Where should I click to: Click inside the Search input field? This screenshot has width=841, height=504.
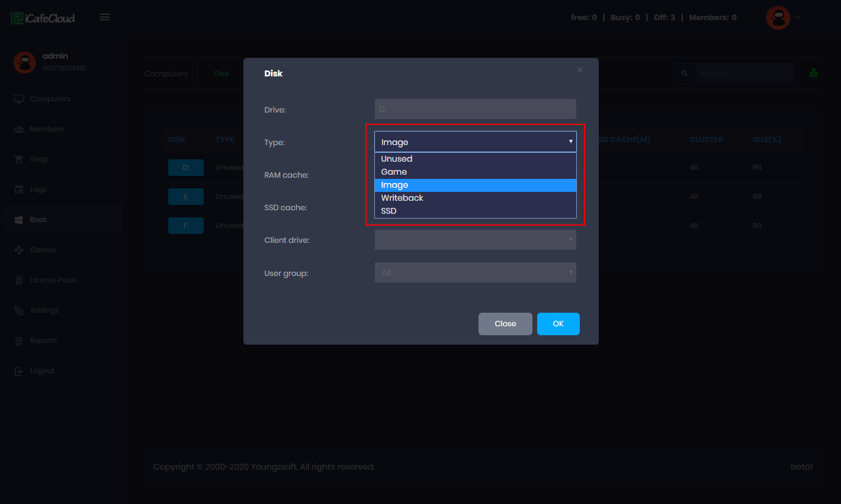click(x=744, y=73)
